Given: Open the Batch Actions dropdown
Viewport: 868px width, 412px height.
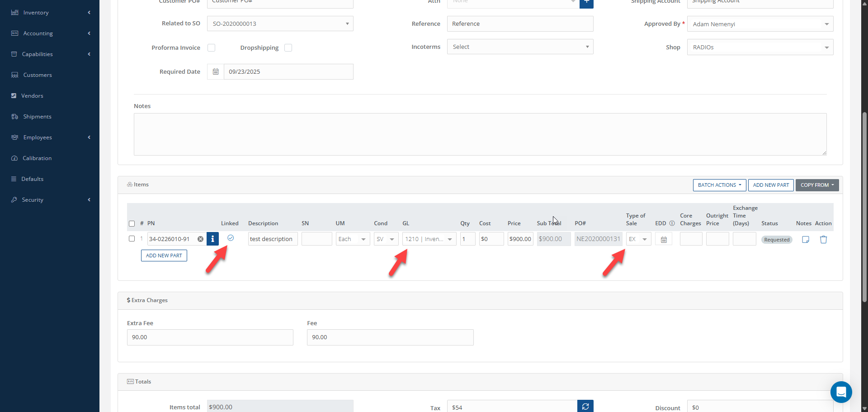Looking at the screenshot, I should pos(719,185).
